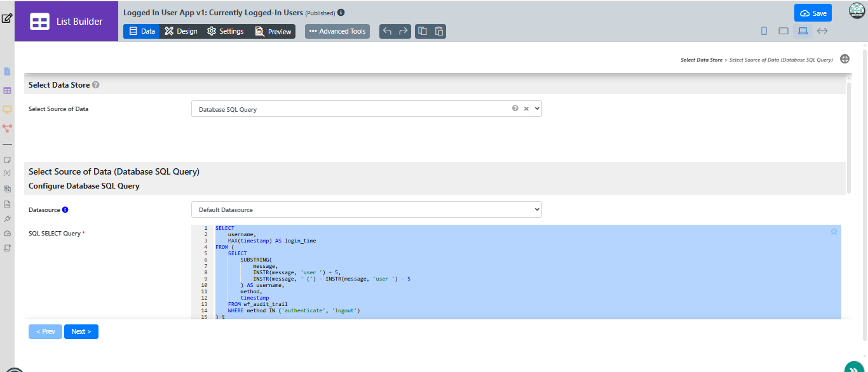
Task: Click the Save button
Action: pyautogui.click(x=813, y=13)
